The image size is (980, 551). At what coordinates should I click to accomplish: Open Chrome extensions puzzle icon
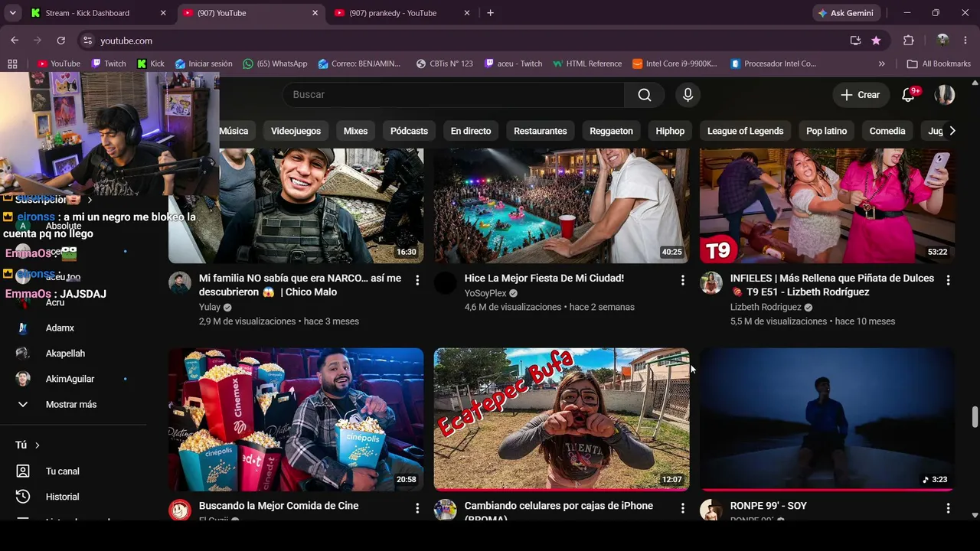coord(909,41)
